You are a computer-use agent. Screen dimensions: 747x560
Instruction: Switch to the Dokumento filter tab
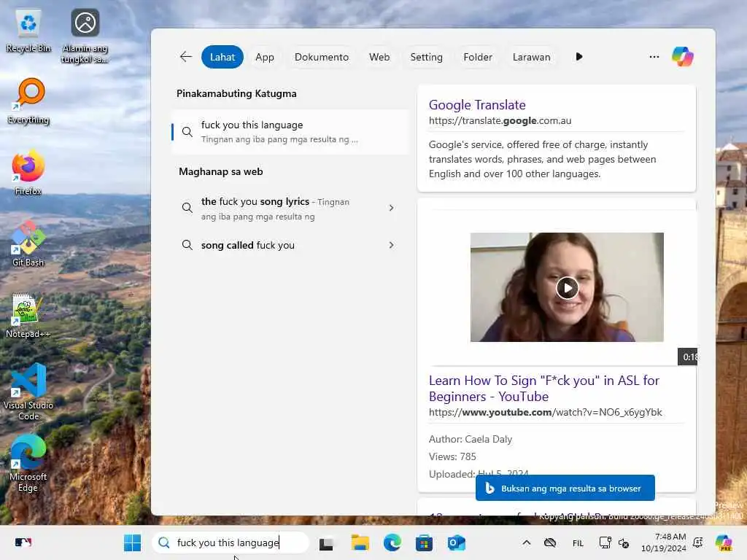[322, 57]
